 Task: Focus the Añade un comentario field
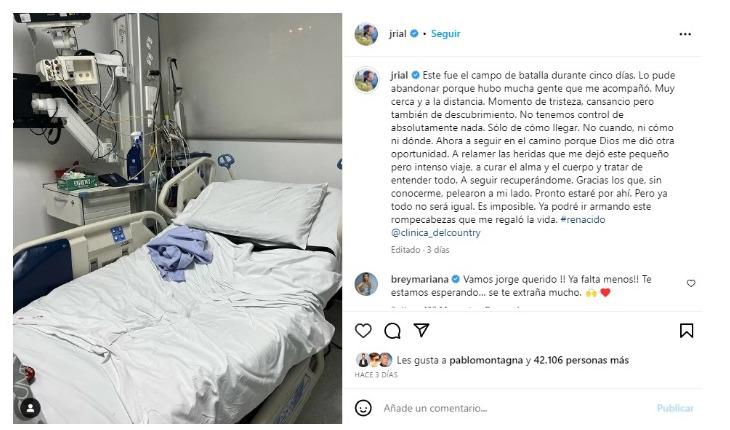tap(512, 408)
